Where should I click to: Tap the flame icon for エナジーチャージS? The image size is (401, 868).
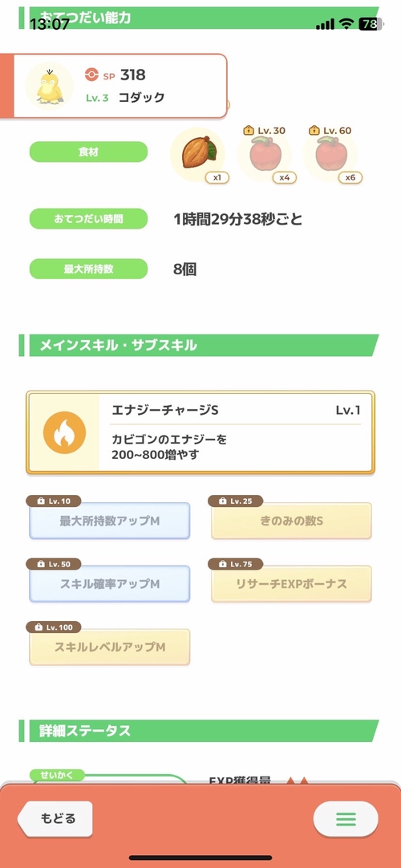[64, 433]
